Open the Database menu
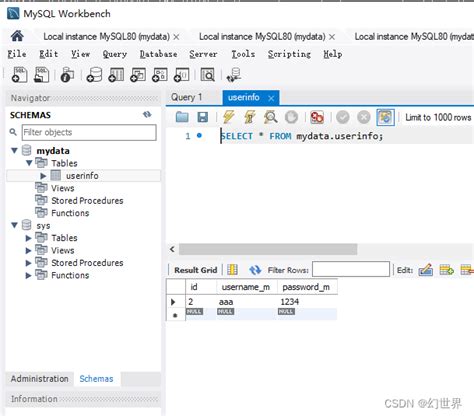 coord(158,54)
